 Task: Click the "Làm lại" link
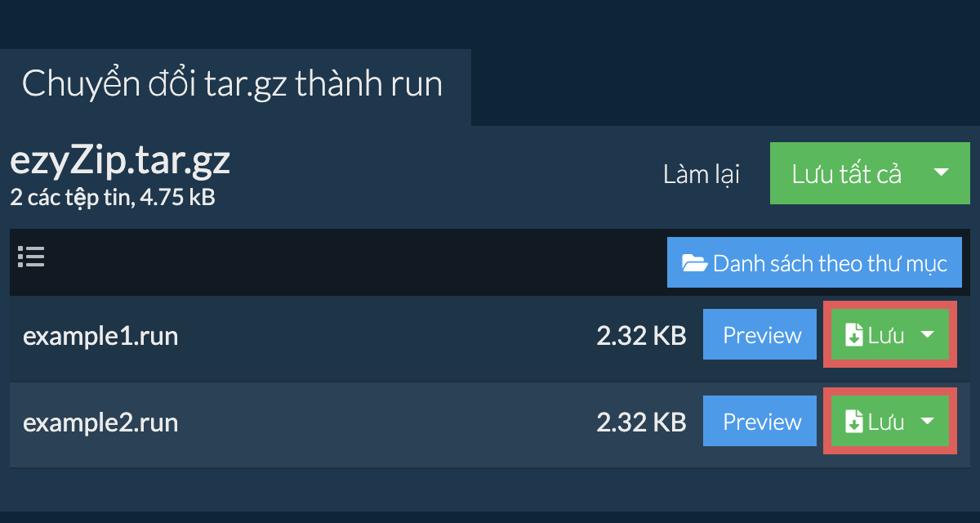pos(702,174)
